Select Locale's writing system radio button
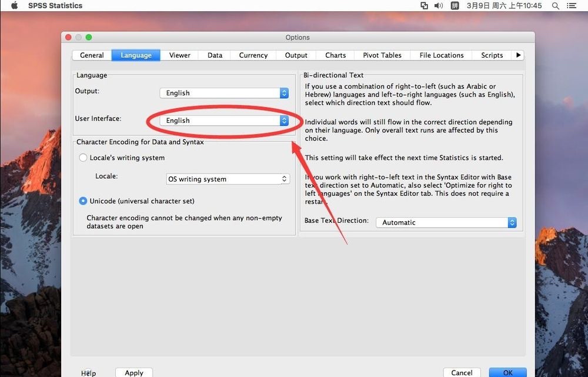Viewport: 588px width, 377px height. click(x=83, y=158)
